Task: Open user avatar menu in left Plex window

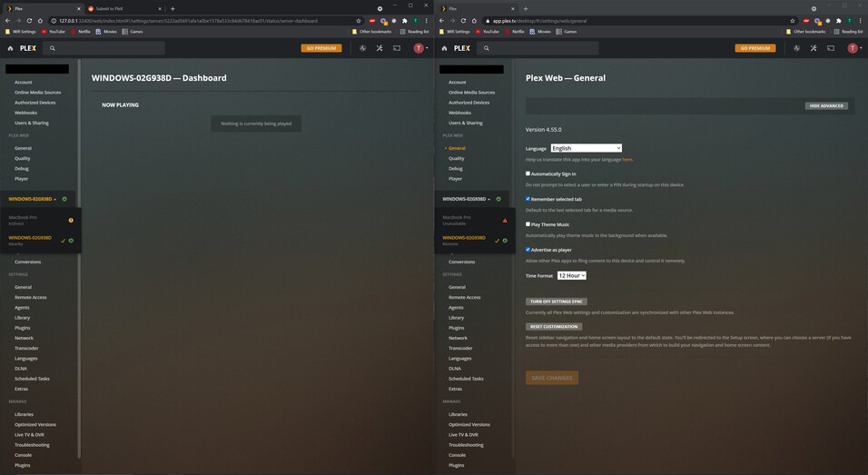Action: click(x=420, y=48)
